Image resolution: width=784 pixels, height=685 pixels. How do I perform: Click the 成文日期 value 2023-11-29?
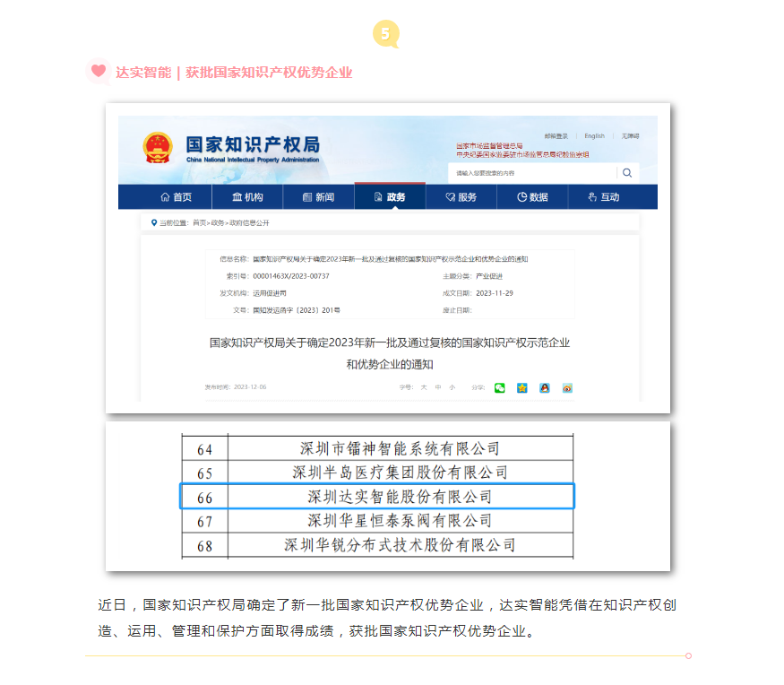[x=495, y=293]
